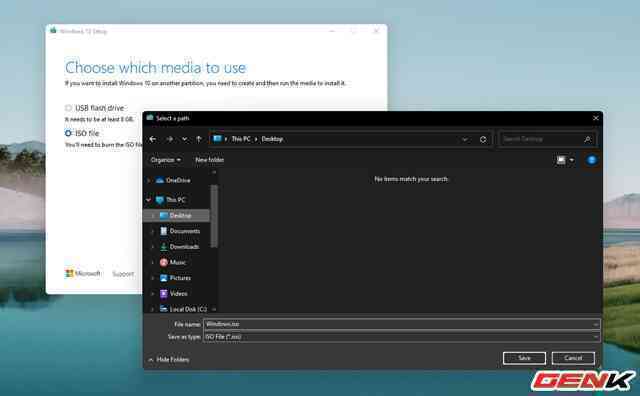Click Hide Folders toggle
The image size is (640, 396).
[x=169, y=360]
